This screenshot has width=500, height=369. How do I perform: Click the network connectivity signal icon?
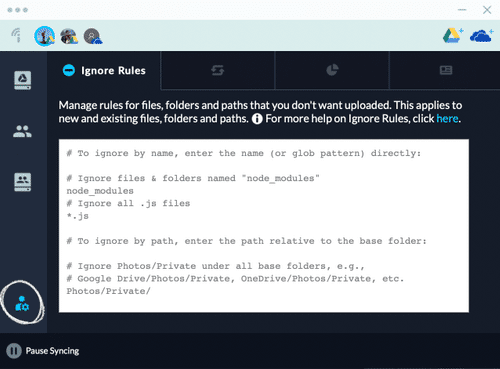[16, 35]
